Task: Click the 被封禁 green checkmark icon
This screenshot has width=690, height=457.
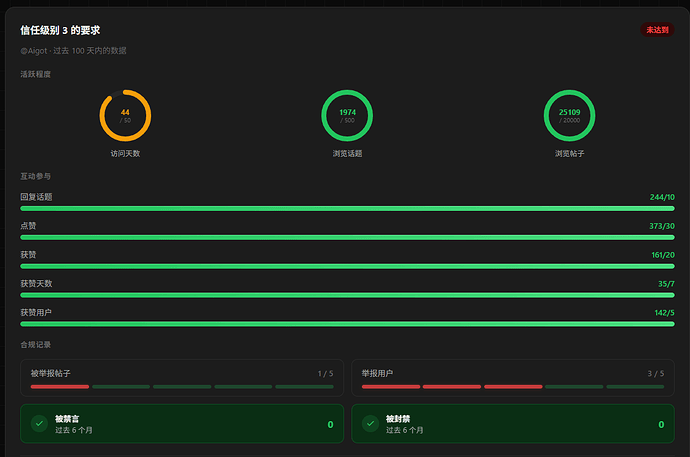Action: [x=371, y=424]
